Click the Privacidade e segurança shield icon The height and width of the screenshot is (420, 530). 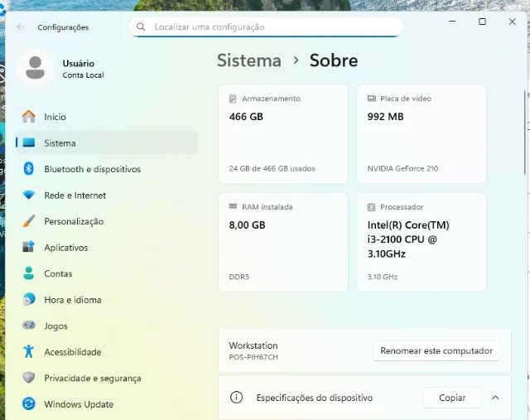click(29, 378)
